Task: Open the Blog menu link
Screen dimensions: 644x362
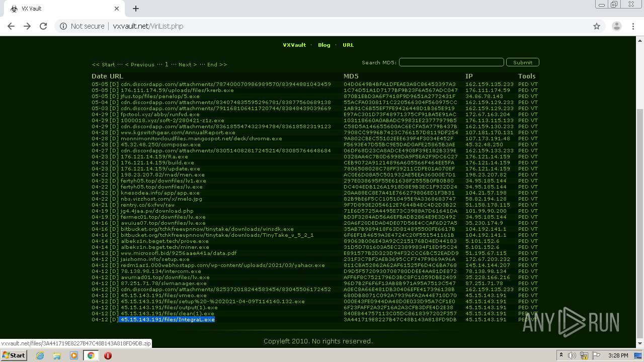Action: click(324, 45)
